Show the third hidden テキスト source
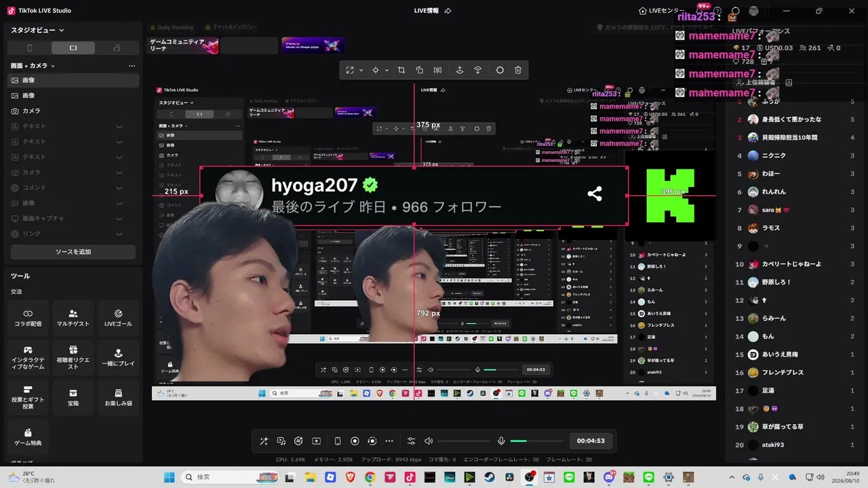This screenshot has width=868, height=488. tap(119, 157)
